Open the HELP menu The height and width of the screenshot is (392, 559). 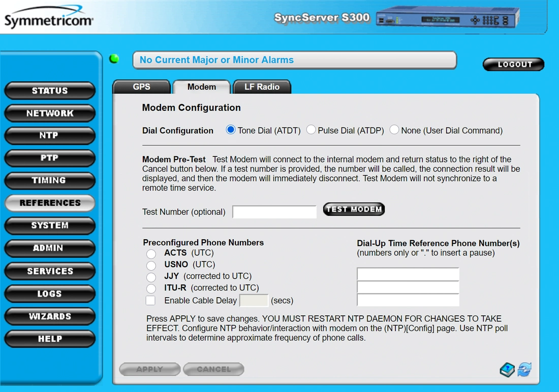pos(50,339)
